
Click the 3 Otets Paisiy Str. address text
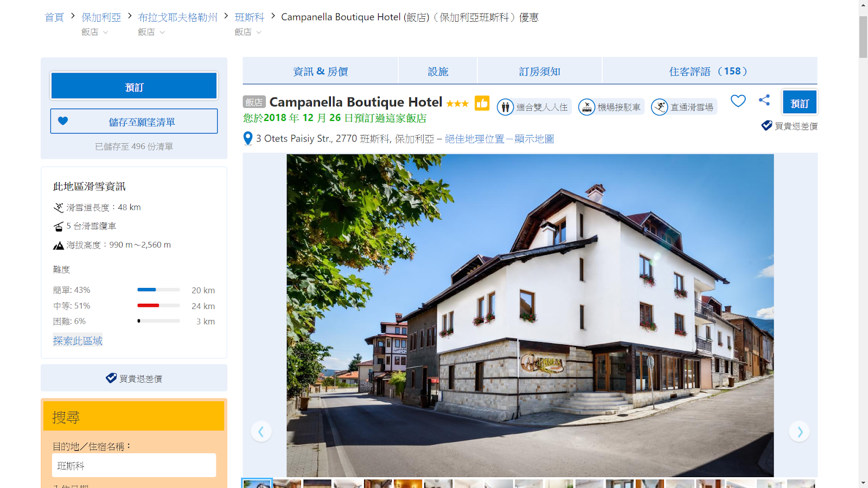[x=345, y=139]
